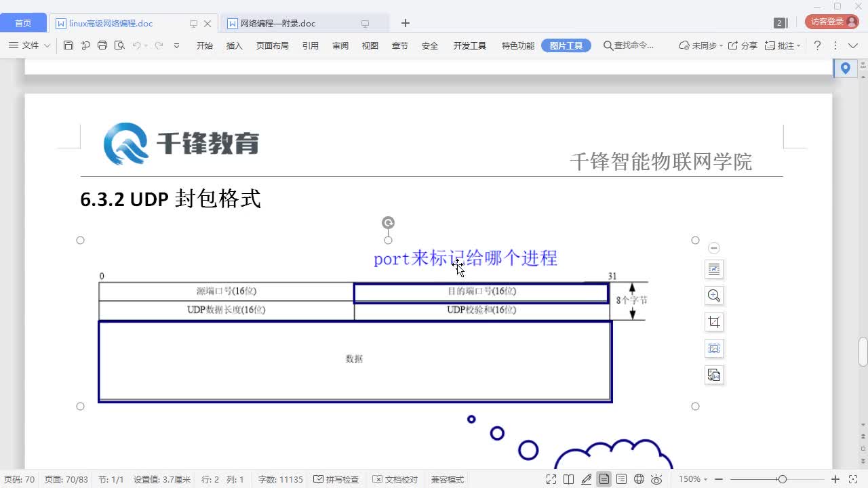Viewport: 868px width, 488px height.
Task: Collapse the floating image toolbar minus button
Action: tap(713, 248)
